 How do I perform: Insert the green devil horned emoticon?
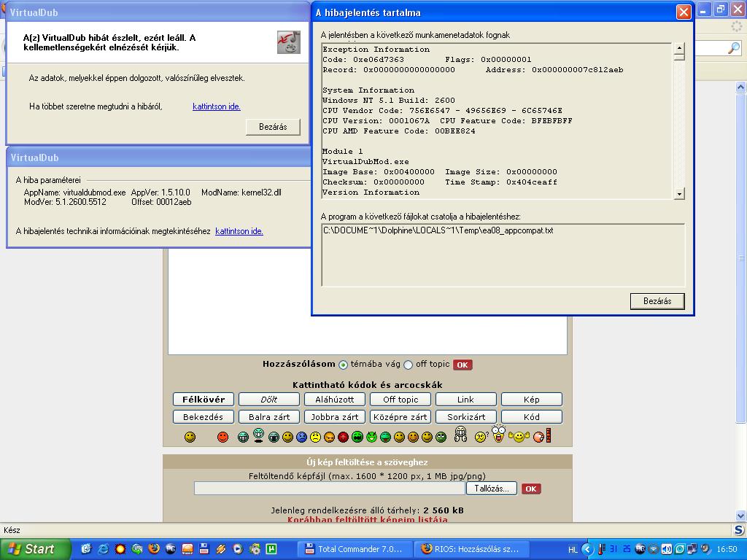(x=371, y=436)
